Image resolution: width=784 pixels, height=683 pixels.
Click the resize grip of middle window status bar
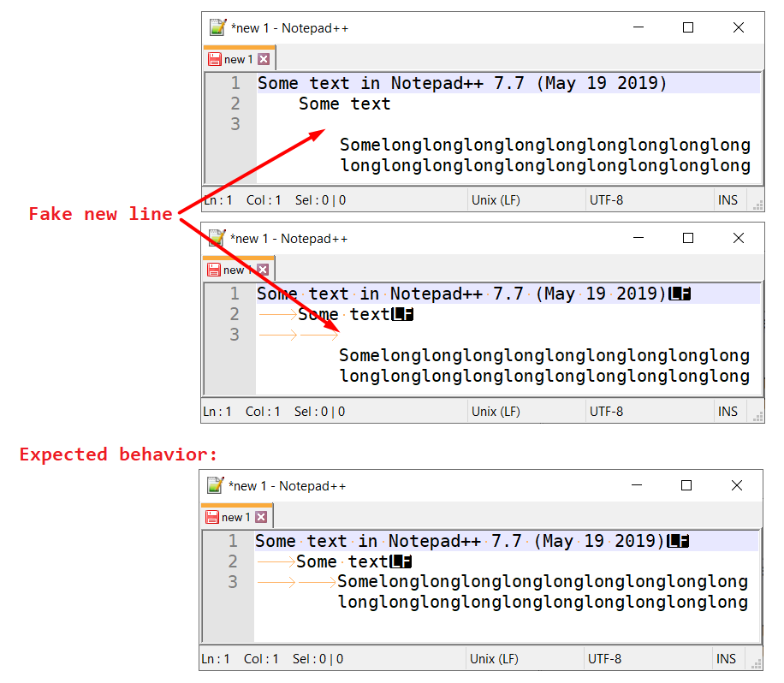coord(758,417)
